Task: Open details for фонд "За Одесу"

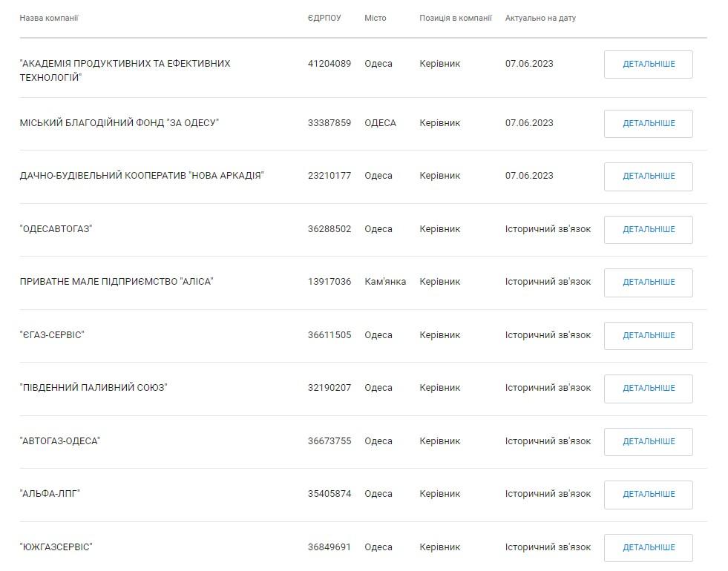Action: 648,124
